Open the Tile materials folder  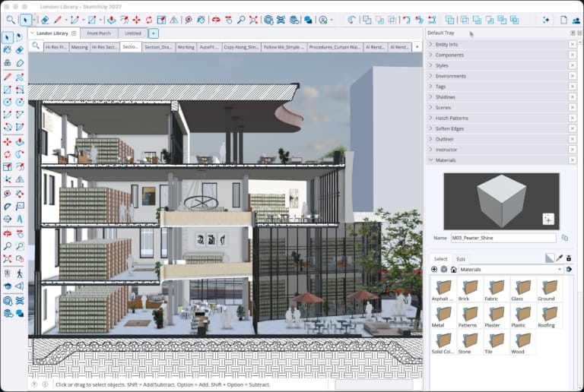(496, 342)
